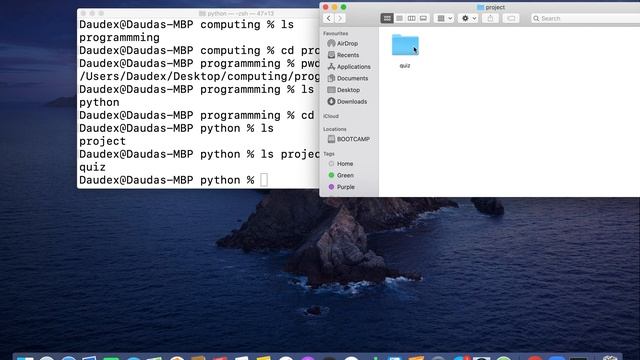Click the Terminal window title bar
The image size is (640, 360).
click(198, 13)
